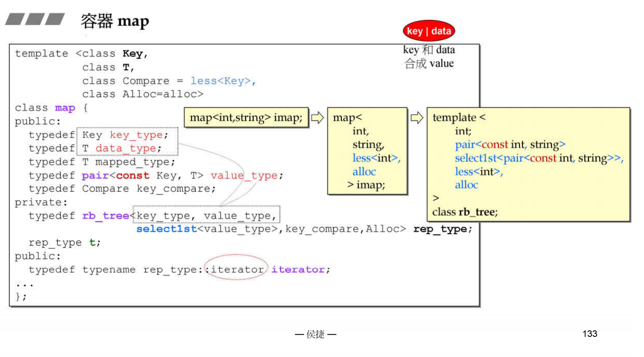Click the footer author text '侯捷'
The image size is (644, 357).
(x=316, y=334)
